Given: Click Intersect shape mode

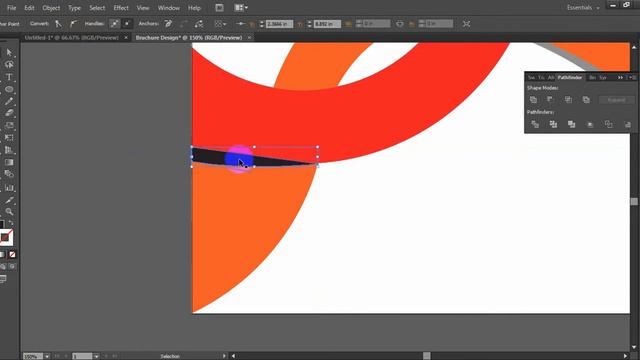Looking at the screenshot, I should click(568, 100).
